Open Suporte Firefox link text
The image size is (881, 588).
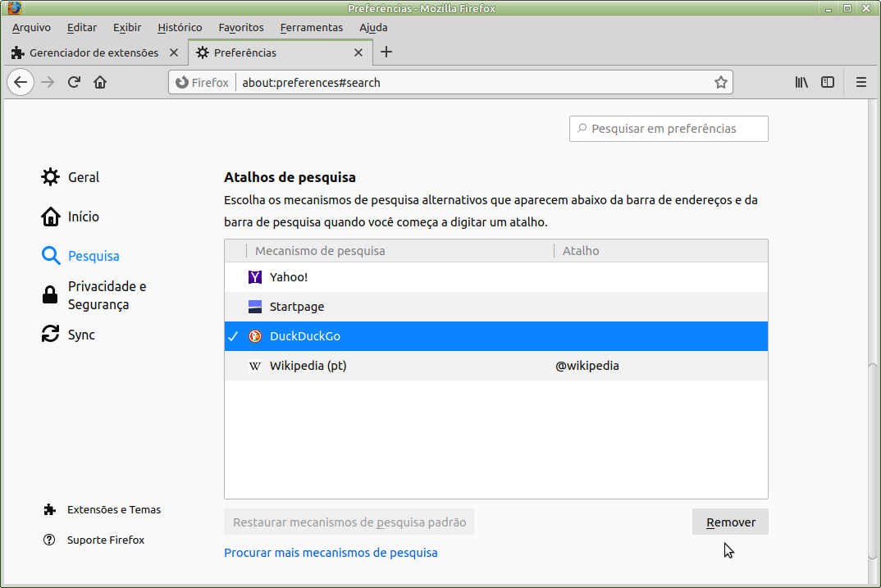(106, 540)
